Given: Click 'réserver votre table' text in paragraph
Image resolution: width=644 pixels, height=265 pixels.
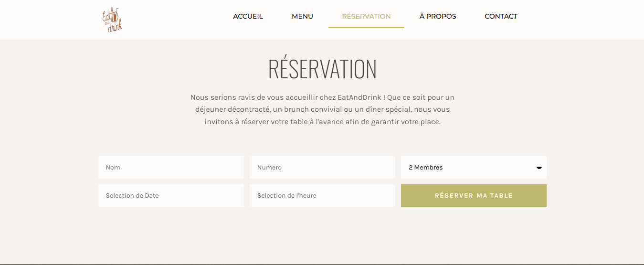Looking at the screenshot, I should (274, 122).
